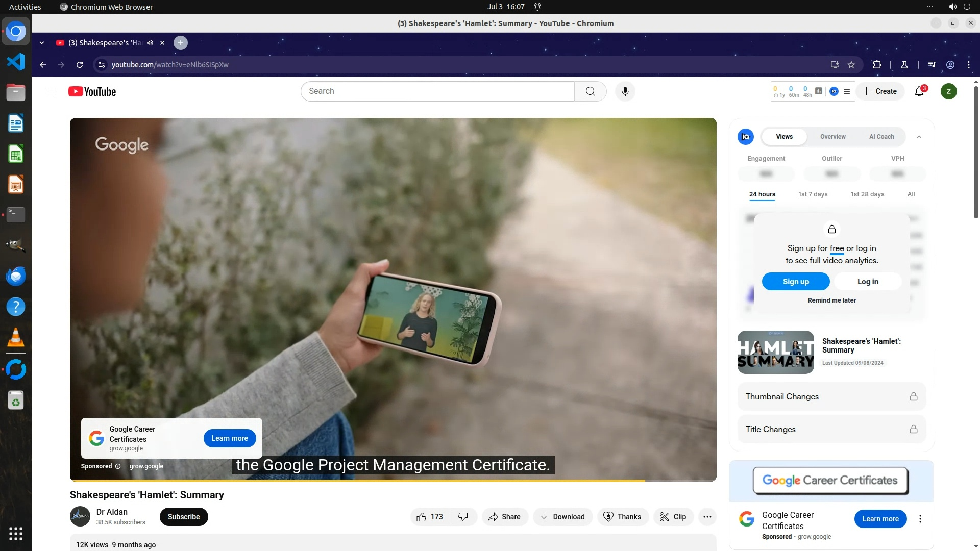Viewport: 980px width, 551px height.
Task: Open YouTube hamburger guide menu
Action: pyautogui.click(x=50, y=91)
